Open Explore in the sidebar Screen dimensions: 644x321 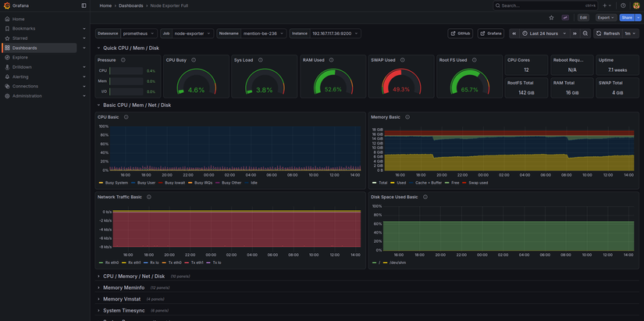[x=20, y=57]
